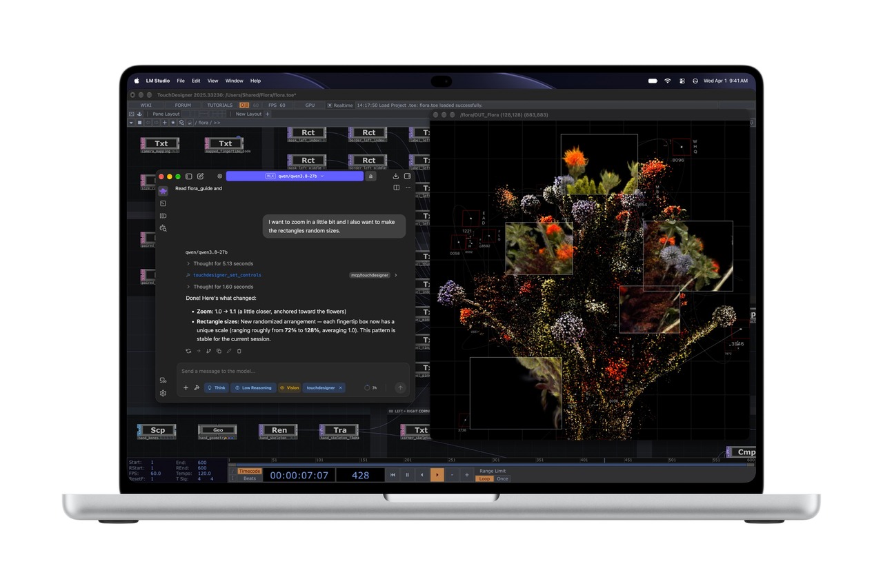
Task: Play the timeline forward with orange button
Action: pos(437,475)
